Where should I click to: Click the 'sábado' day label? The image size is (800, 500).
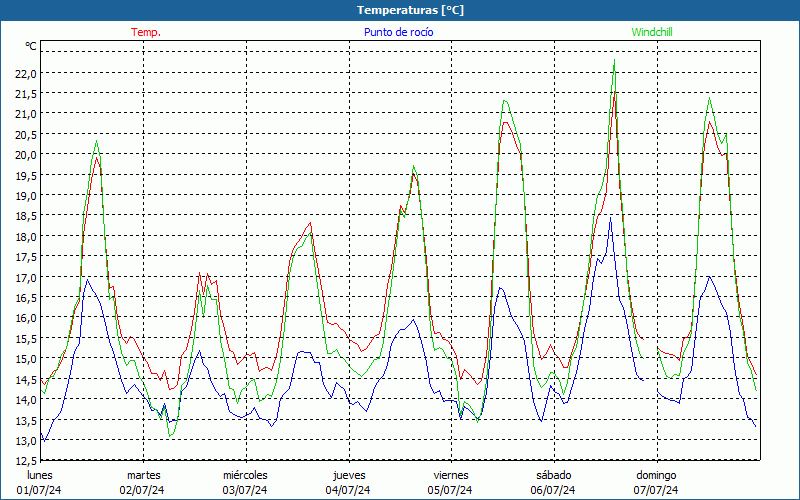coord(554,476)
